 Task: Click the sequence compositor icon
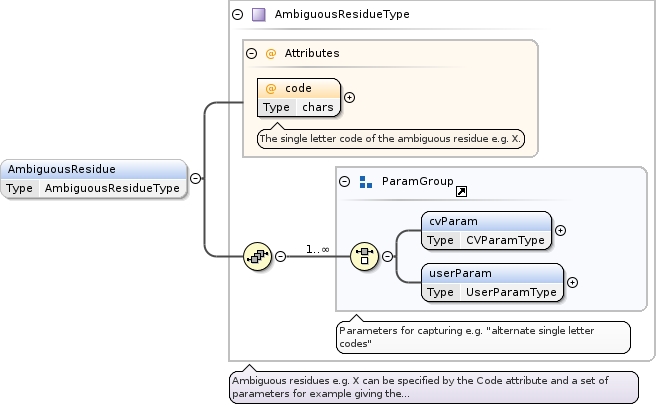click(x=258, y=256)
